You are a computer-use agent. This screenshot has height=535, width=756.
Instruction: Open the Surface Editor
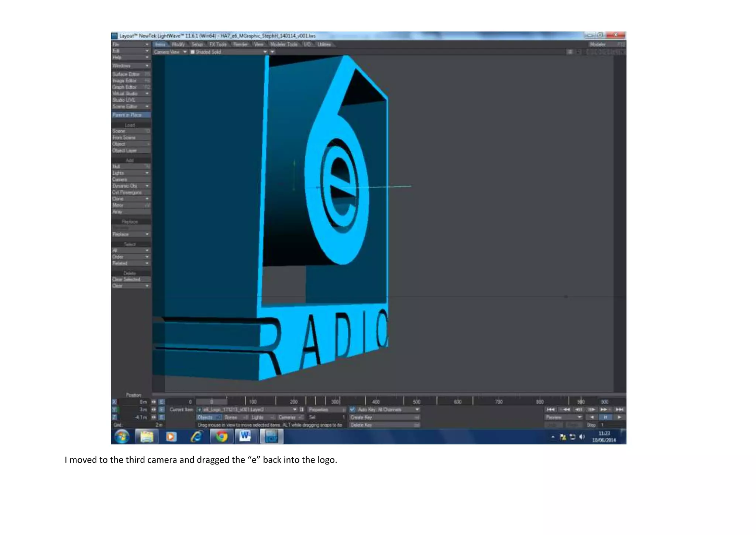[131, 74]
